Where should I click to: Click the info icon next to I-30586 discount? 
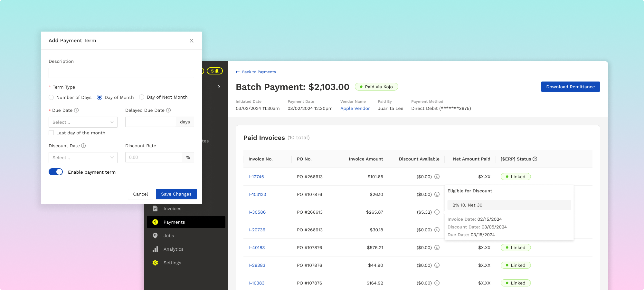(x=437, y=212)
